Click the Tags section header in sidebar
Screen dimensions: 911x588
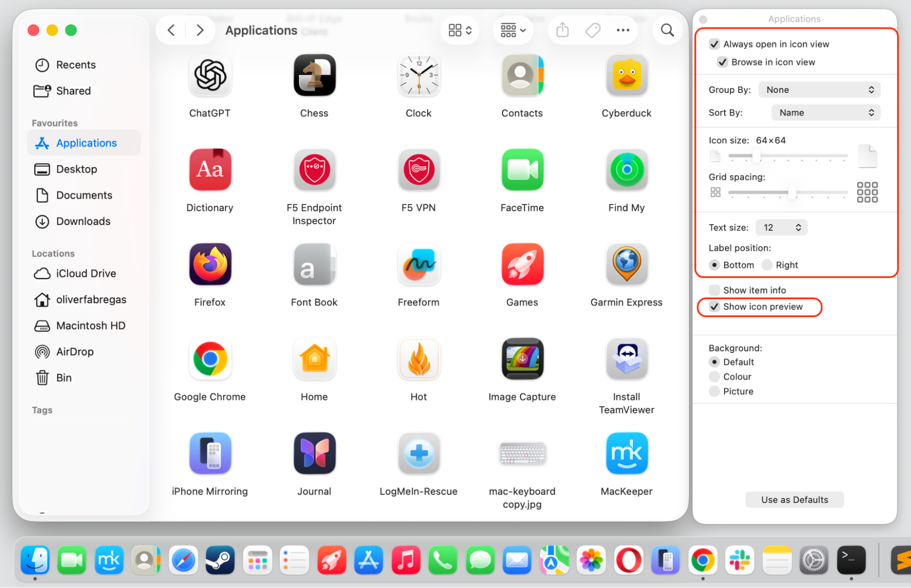click(x=42, y=410)
